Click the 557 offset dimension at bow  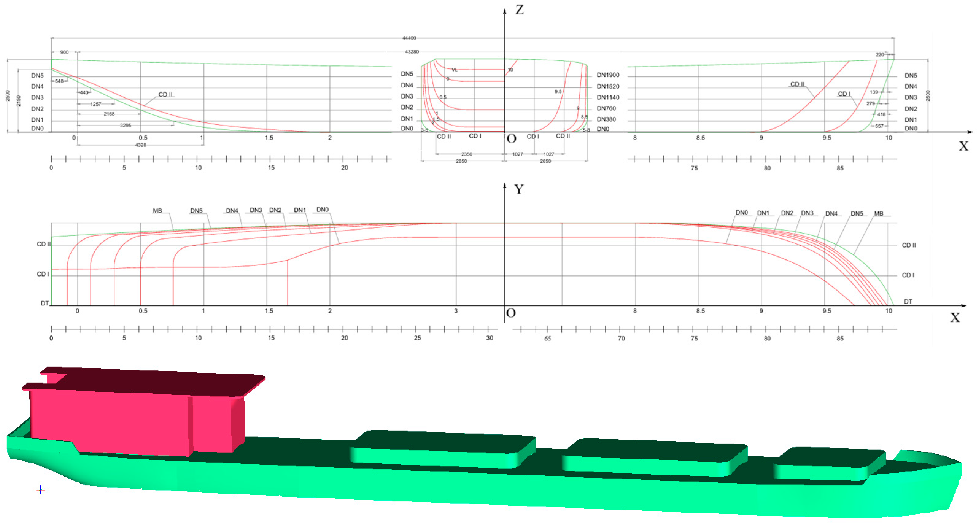pos(879,126)
